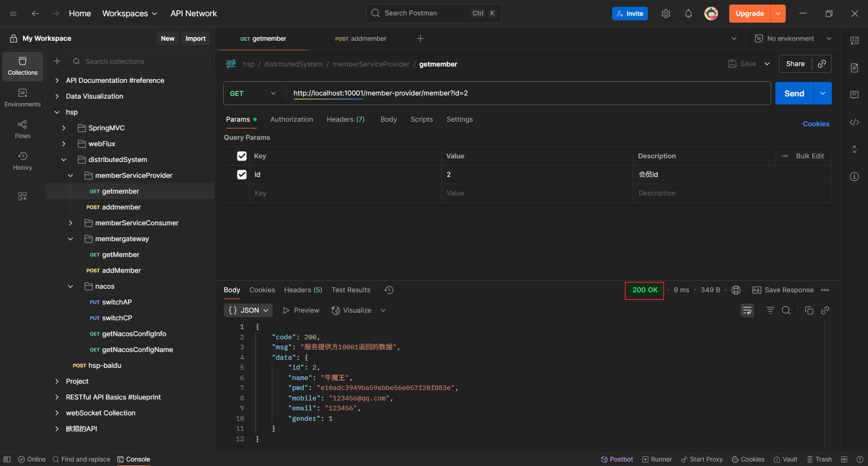The height and width of the screenshot is (466, 868).
Task: Click the code snippet icon in right sidebar
Action: point(854,122)
